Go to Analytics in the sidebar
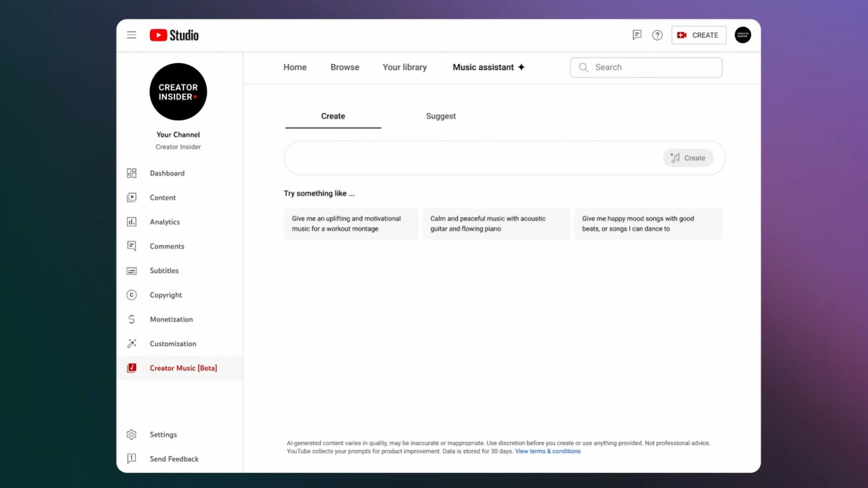 point(165,222)
